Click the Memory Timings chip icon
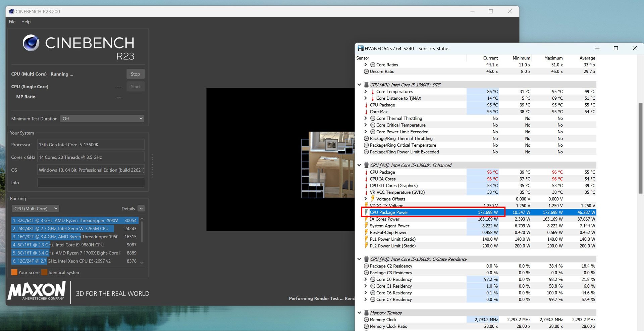The width and height of the screenshot is (644, 331). pos(366,313)
